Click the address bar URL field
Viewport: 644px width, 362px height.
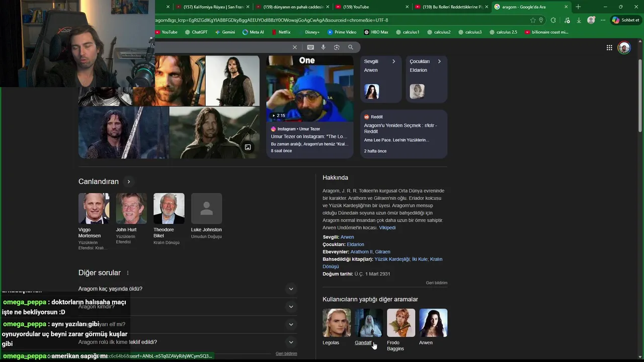pyautogui.click(x=340, y=20)
